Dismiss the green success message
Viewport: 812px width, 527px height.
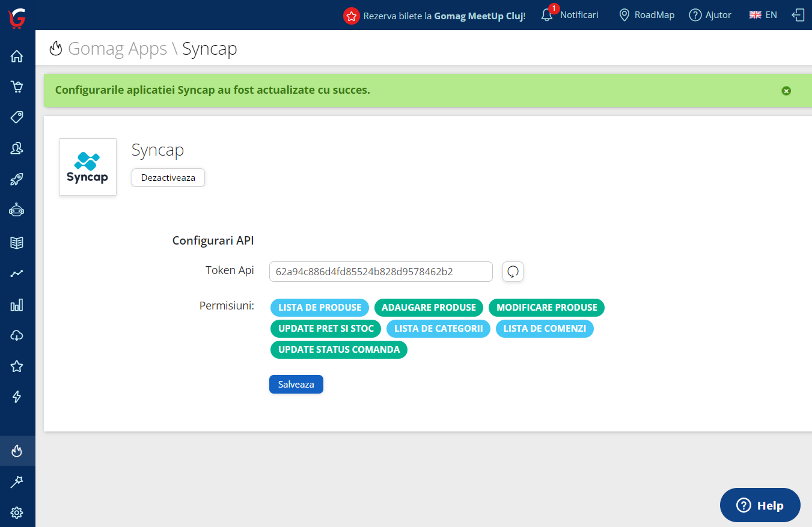click(x=786, y=91)
